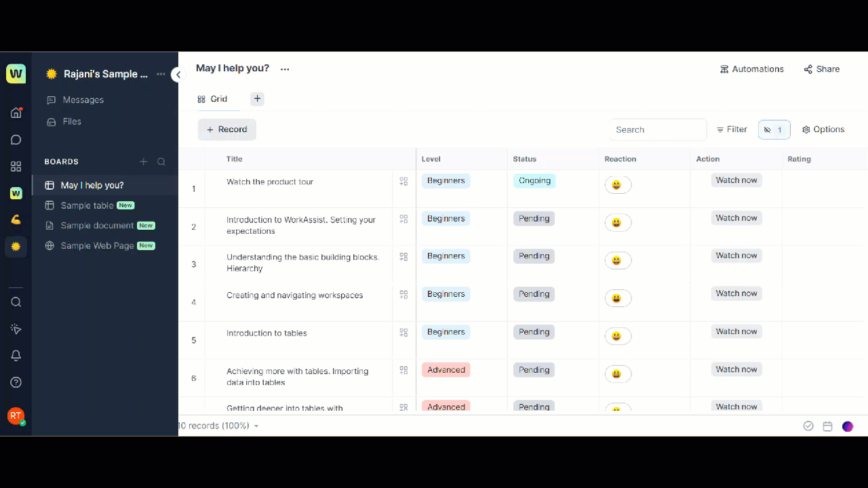Toggle the emoji reaction in row 1

617,185
